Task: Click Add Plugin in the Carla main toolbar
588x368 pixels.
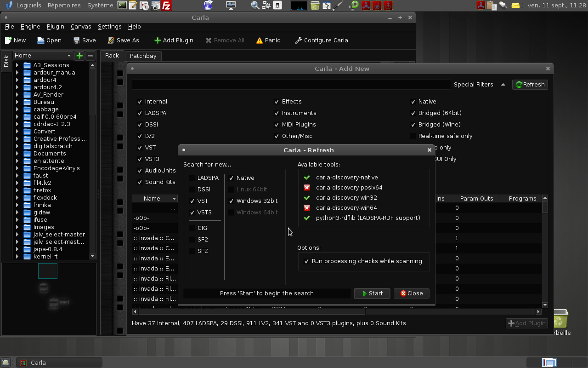Action: 174,40
